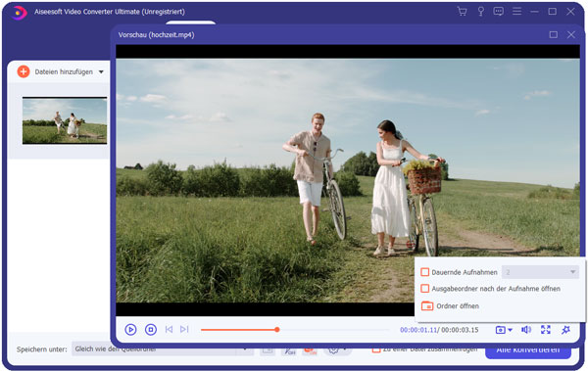Play the hochzeit.mp4 preview
This screenshot has width=588, height=371.
pos(130,330)
